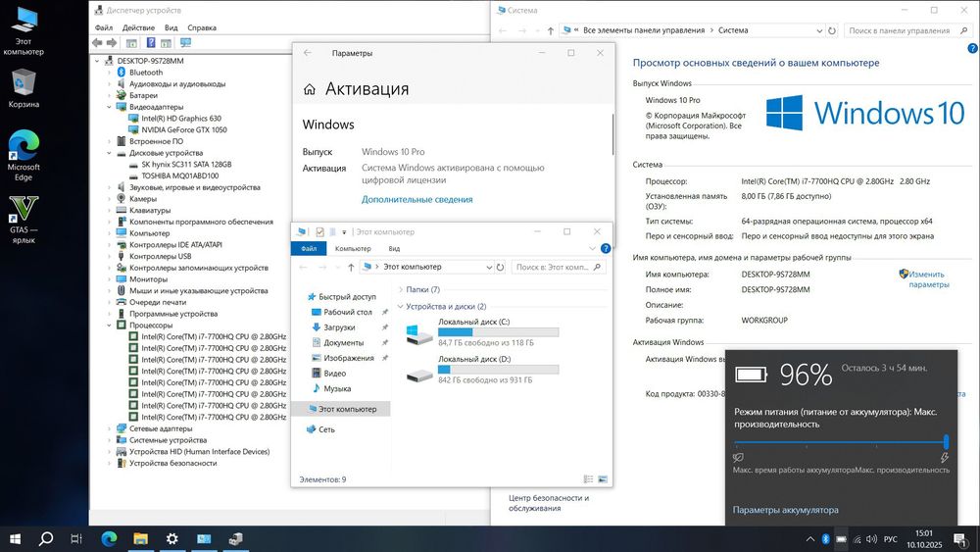
Task: Click the Explorer search box Поиск в: Этот комп
Action: click(x=559, y=267)
